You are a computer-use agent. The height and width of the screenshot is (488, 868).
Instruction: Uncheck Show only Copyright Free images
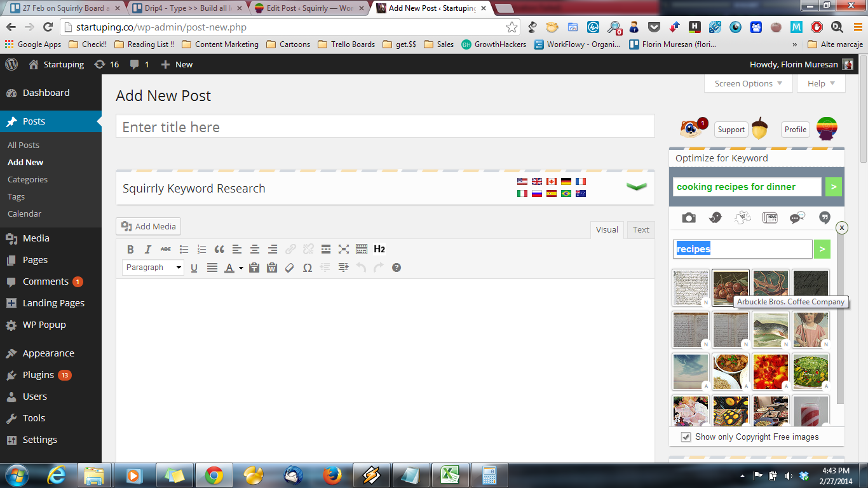[686, 437]
